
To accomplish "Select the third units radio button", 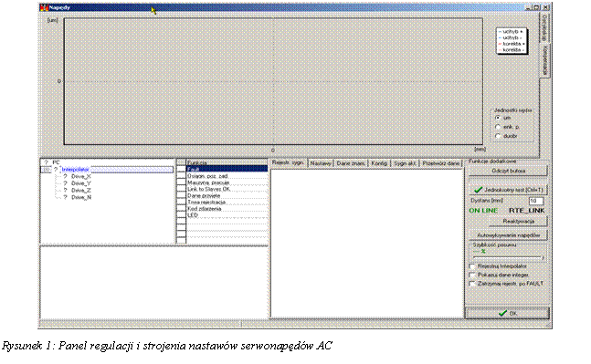I will [x=498, y=136].
